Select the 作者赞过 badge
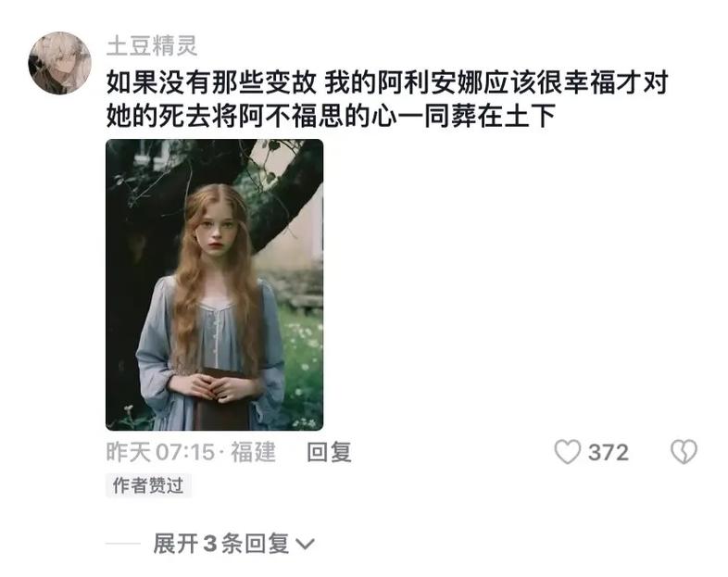728x577 pixels. pos(148,485)
